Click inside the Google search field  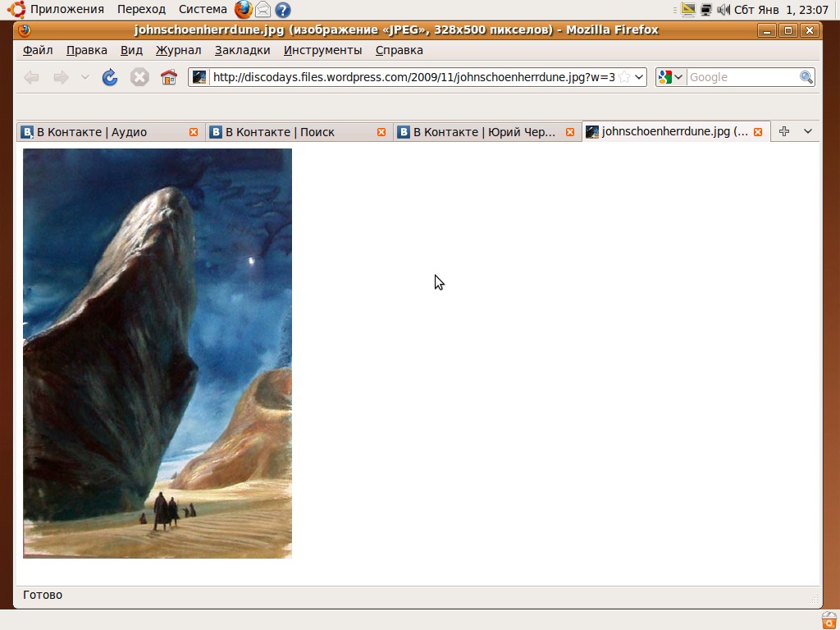tap(742, 77)
